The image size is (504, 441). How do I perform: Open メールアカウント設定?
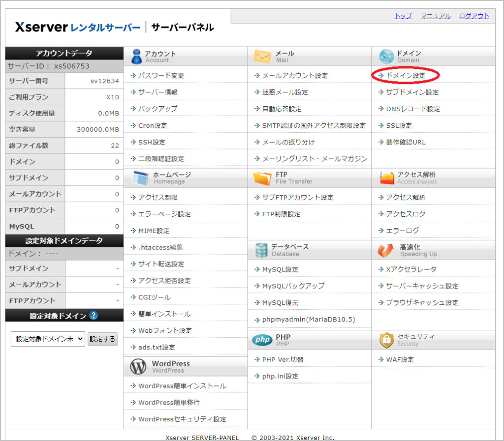(x=295, y=75)
